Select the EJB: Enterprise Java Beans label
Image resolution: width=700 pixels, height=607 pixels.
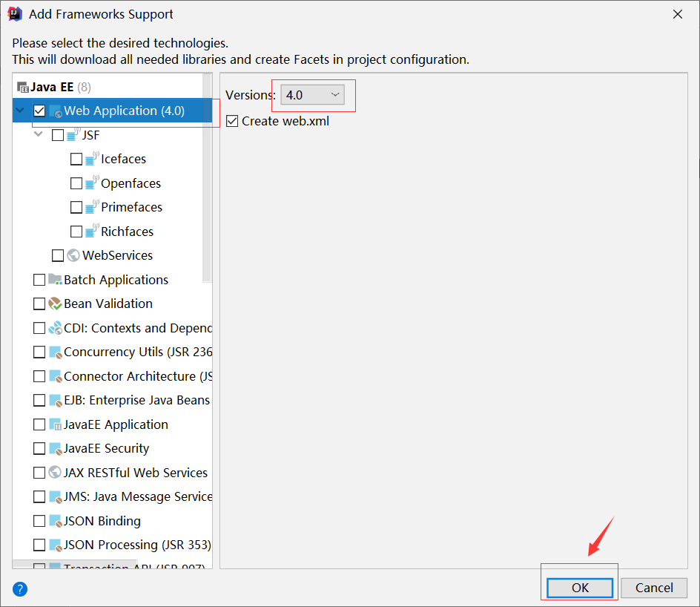coord(136,400)
